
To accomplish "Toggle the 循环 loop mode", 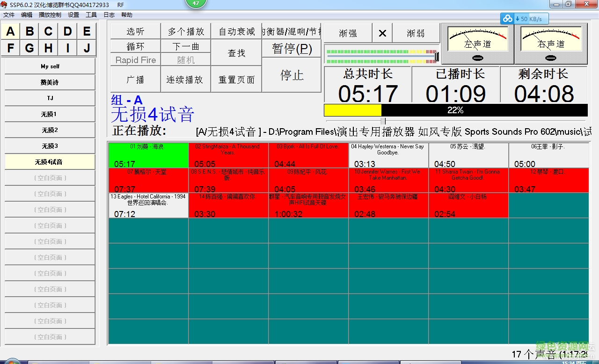I will tap(135, 46).
